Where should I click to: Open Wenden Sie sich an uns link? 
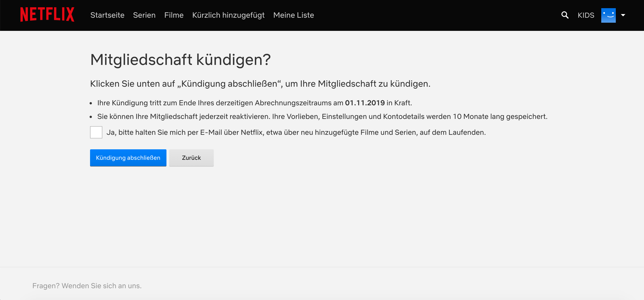click(x=101, y=285)
